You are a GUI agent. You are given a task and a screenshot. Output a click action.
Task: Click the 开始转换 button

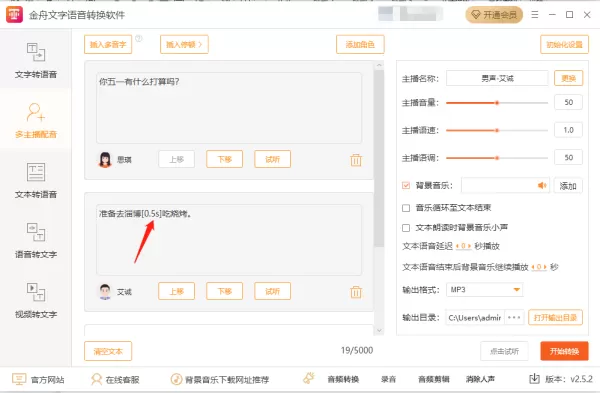tap(564, 351)
